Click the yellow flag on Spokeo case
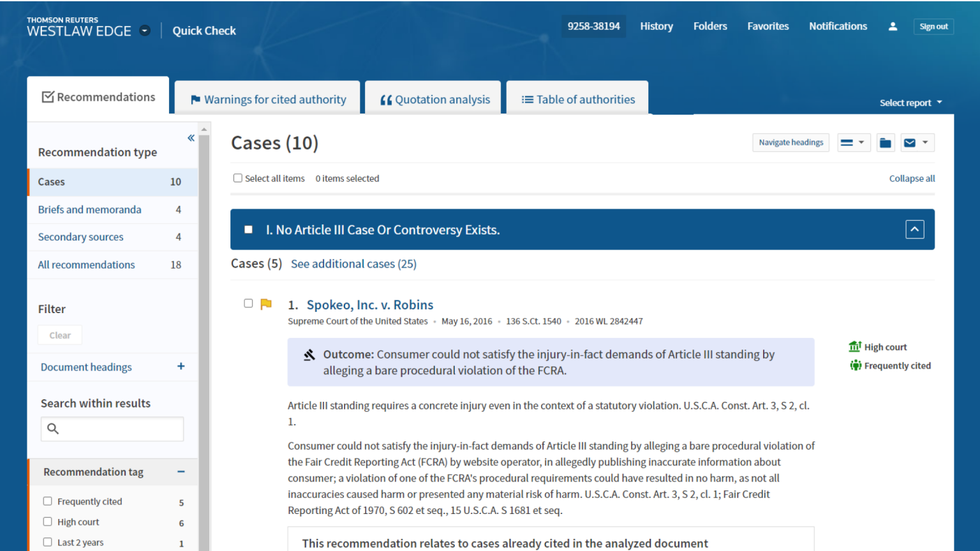Image resolution: width=980 pixels, height=551 pixels. point(266,304)
